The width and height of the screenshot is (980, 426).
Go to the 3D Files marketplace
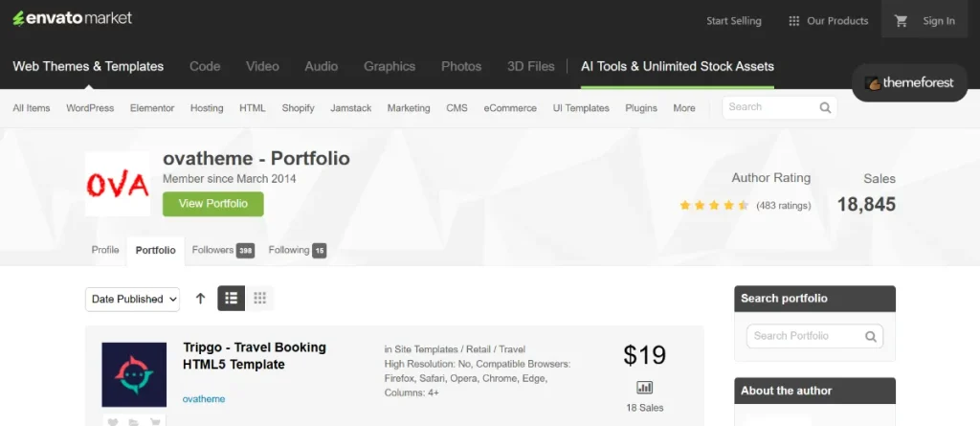tap(530, 66)
